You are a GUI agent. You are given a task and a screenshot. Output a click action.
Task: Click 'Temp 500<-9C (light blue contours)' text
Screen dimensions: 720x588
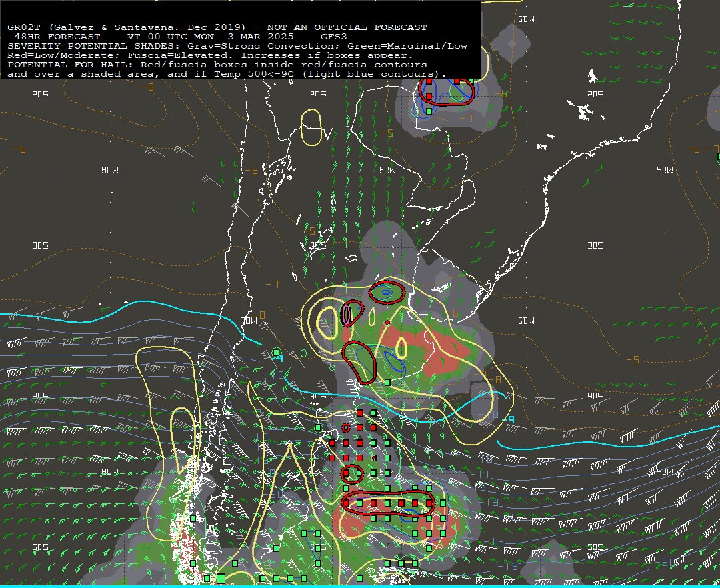[x=327, y=74]
